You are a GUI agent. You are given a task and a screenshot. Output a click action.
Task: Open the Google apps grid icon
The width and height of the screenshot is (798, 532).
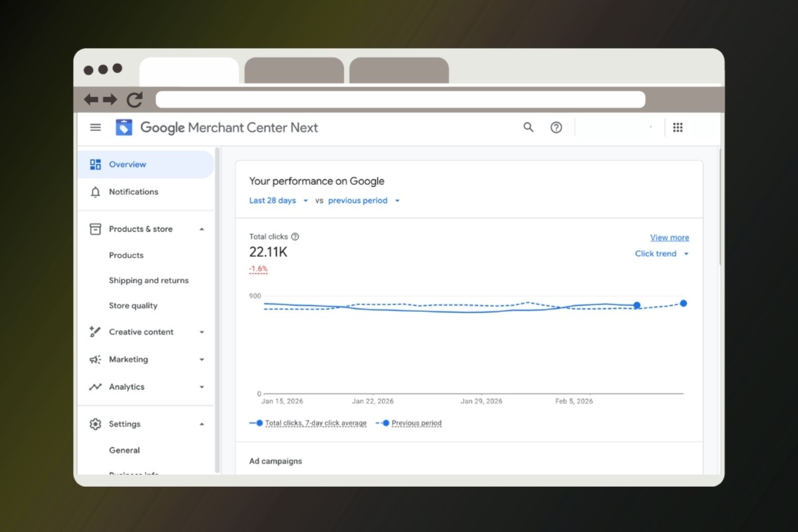pos(678,128)
